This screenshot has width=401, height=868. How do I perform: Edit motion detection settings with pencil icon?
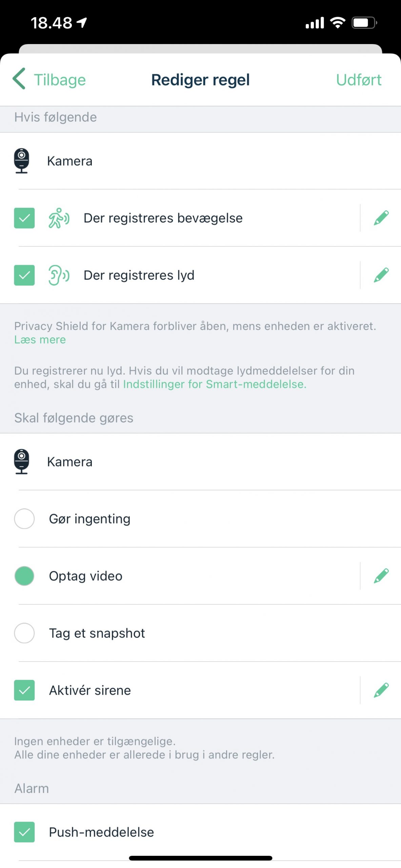click(381, 218)
